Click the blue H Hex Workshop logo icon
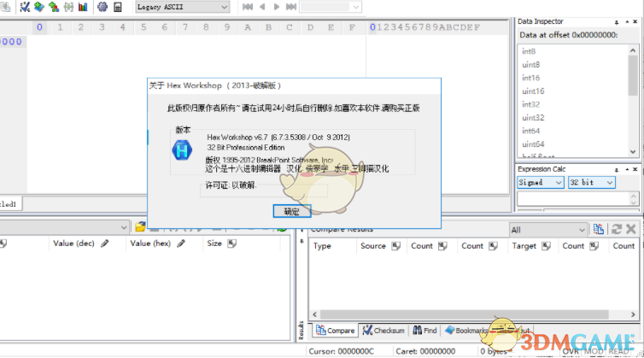The image size is (644, 358). [x=182, y=150]
